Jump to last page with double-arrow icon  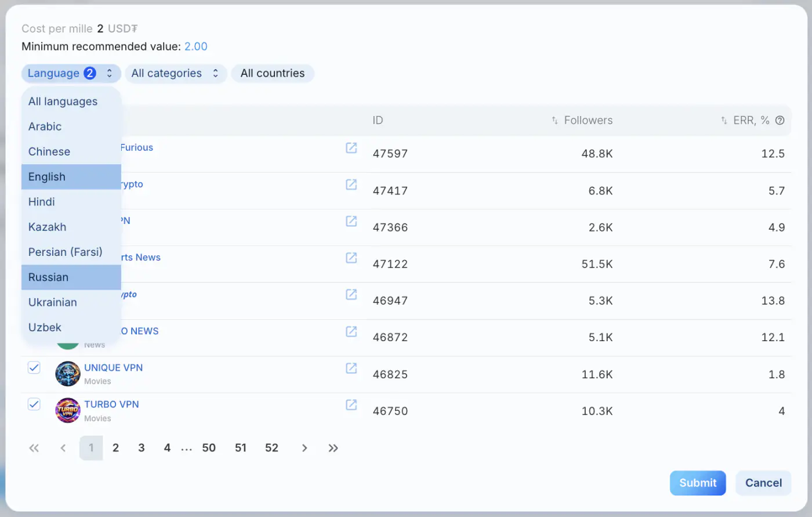pos(333,448)
